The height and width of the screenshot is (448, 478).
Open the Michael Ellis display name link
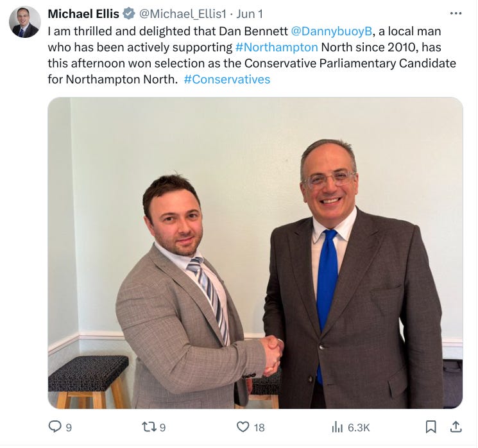[x=83, y=13]
